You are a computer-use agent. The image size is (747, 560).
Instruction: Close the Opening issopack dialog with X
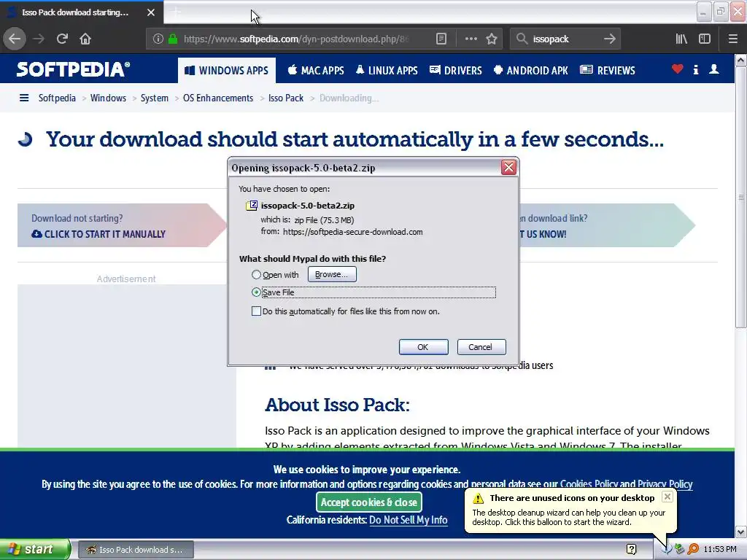coord(508,167)
